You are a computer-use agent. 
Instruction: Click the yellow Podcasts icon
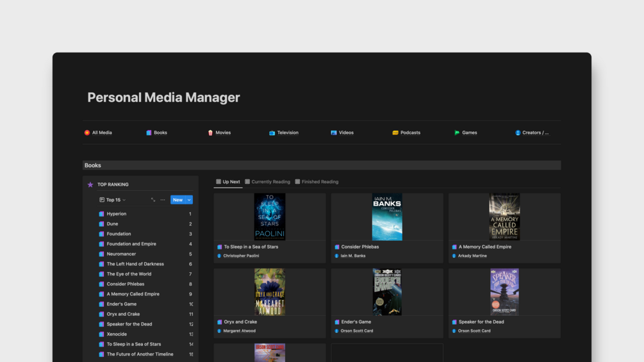point(395,133)
